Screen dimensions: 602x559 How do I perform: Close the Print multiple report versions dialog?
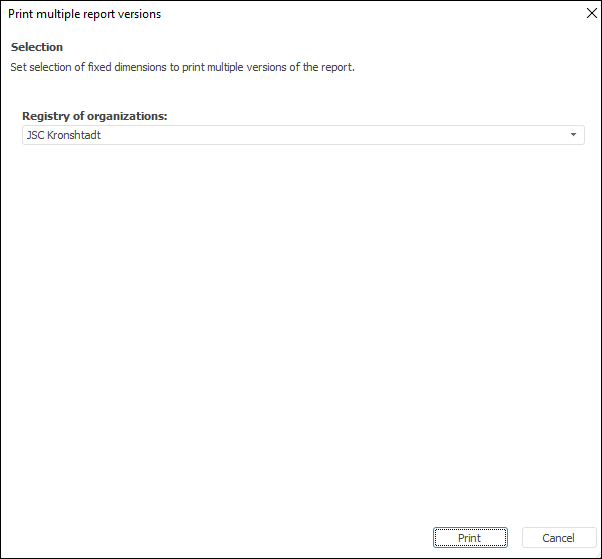(x=589, y=14)
